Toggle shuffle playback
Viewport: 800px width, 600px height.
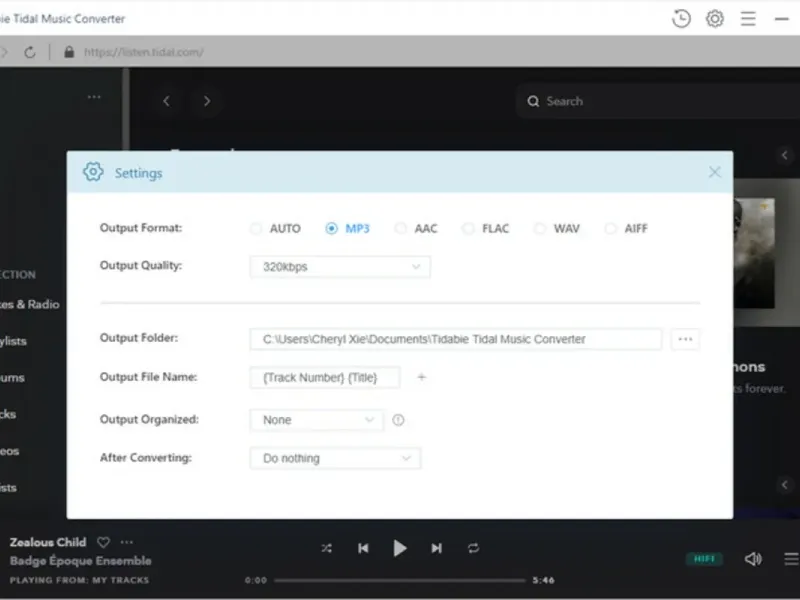tap(327, 548)
